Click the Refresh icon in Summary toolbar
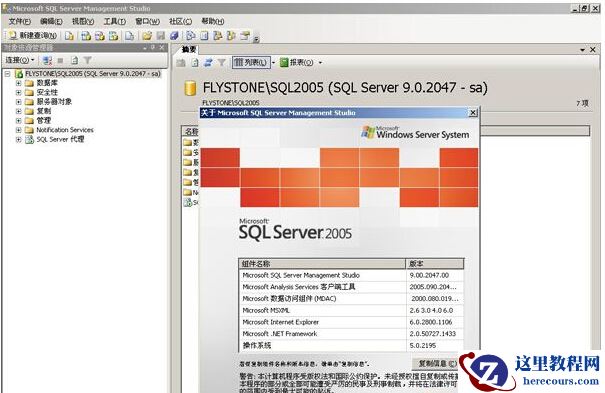The height and width of the screenshot is (393, 605). coord(195,62)
